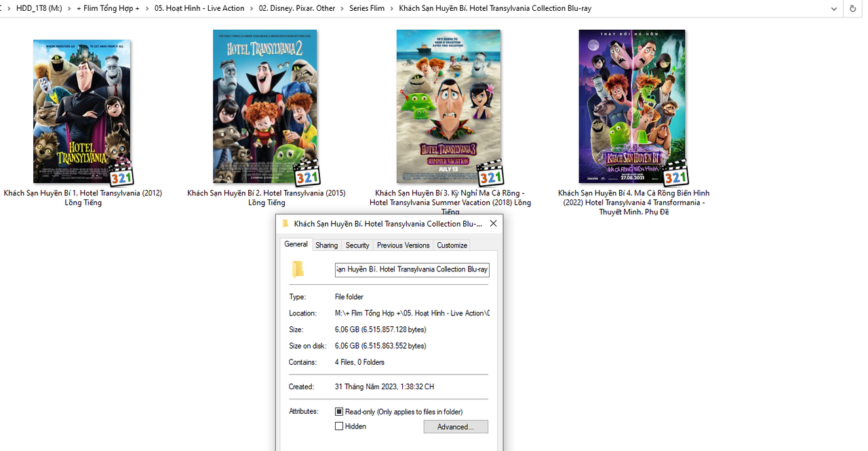Viewport: 868px width, 451px height.
Task: Click the Location path value in Properties
Action: tap(412, 313)
